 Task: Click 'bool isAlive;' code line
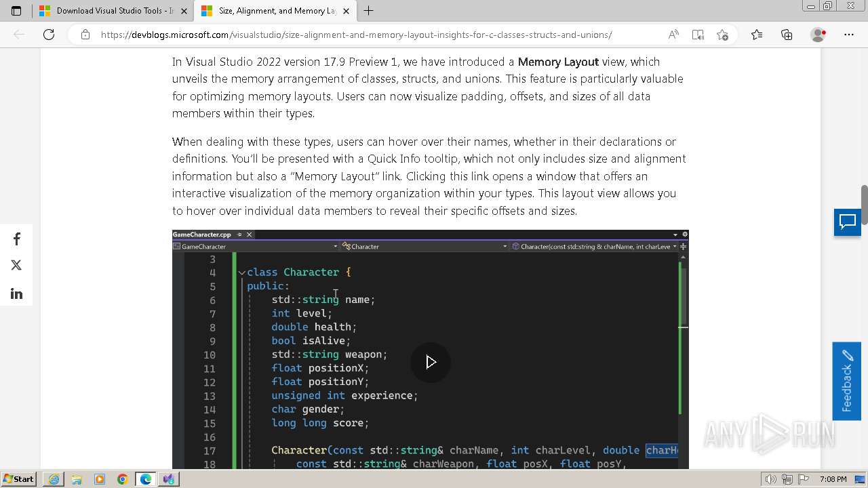coord(311,341)
